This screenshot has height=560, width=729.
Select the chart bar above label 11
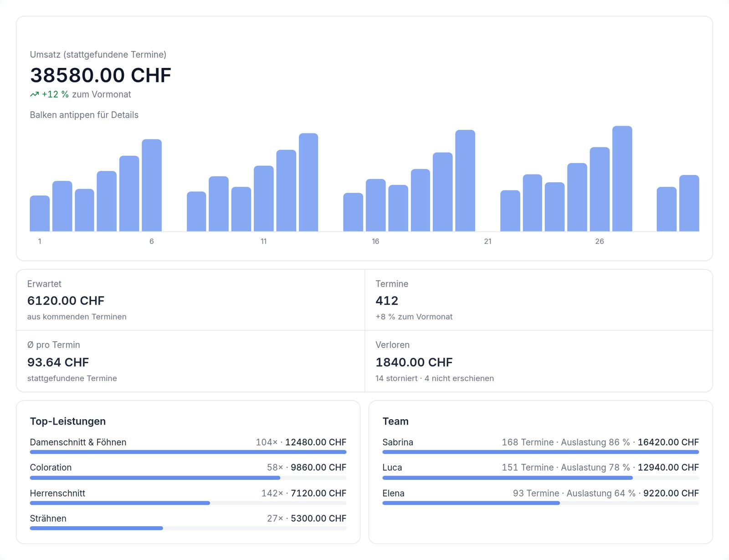(264, 198)
